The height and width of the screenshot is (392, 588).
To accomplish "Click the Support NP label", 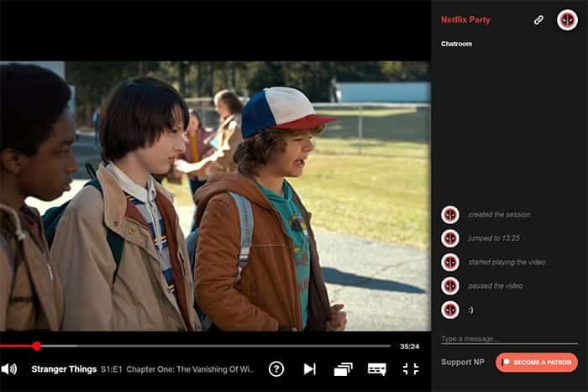I will (462, 362).
